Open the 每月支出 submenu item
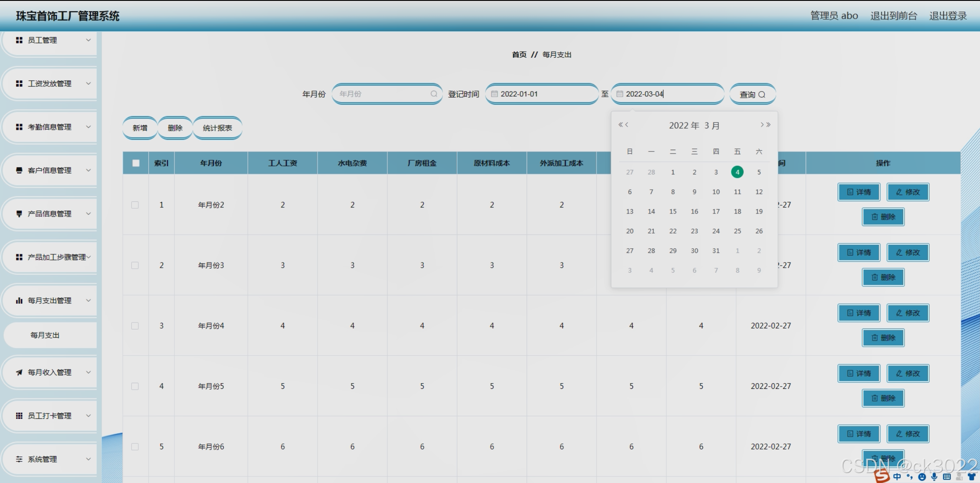 [x=45, y=335]
